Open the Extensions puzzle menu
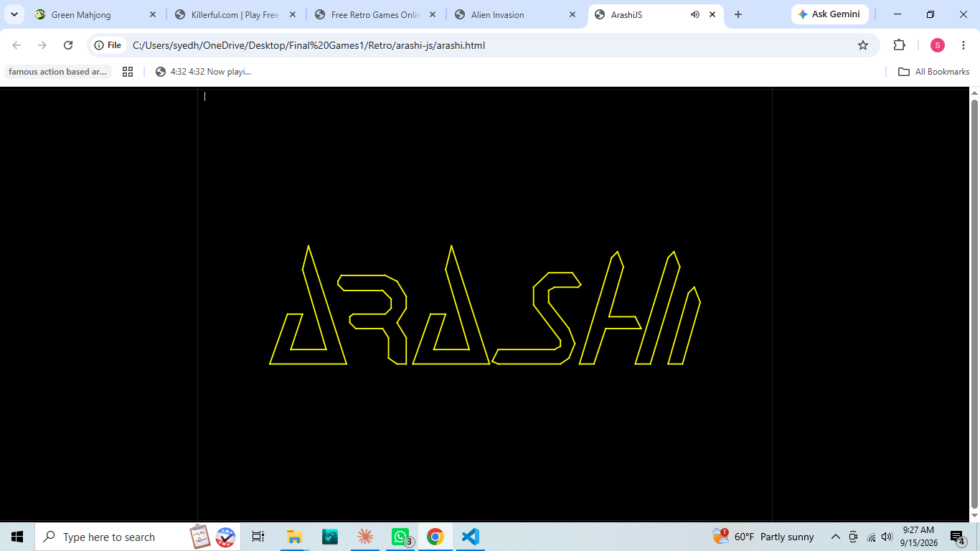 pyautogui.click(x=899, y=45)
